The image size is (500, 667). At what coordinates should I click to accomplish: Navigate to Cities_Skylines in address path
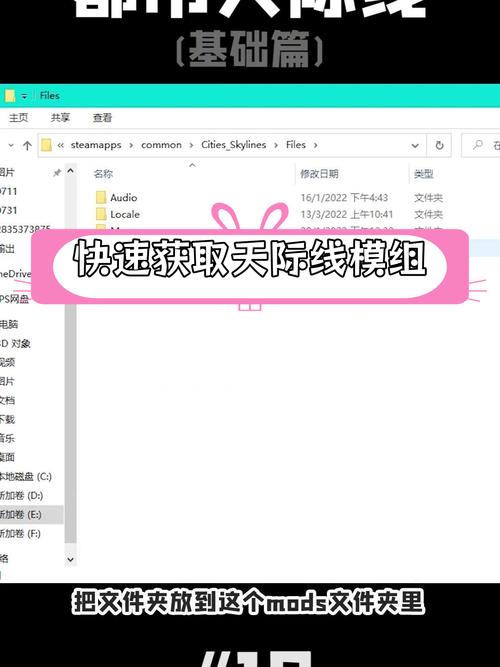pyautogui.click(x=234, y=145)
